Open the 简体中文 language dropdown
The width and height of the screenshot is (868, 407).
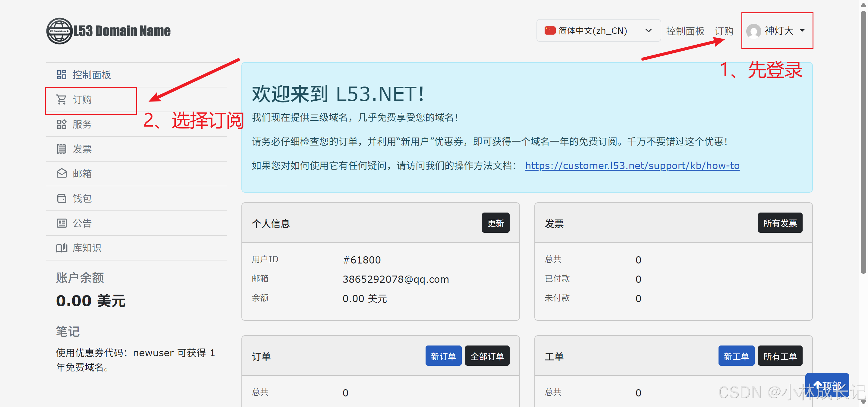[x=598, y=31]
